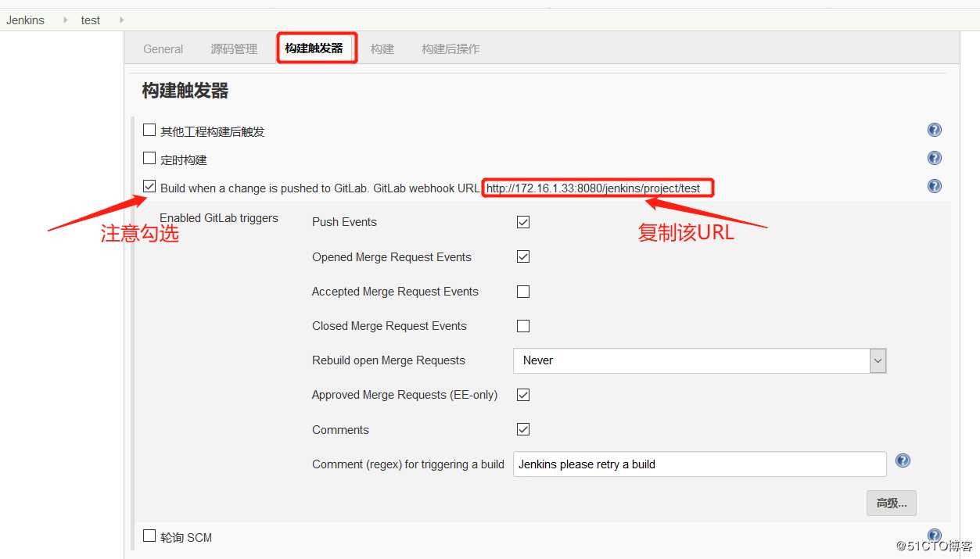The width and height of the screenshot is (980, 559).
Task: Switch to 源码管理 tab
Action: 234,48
